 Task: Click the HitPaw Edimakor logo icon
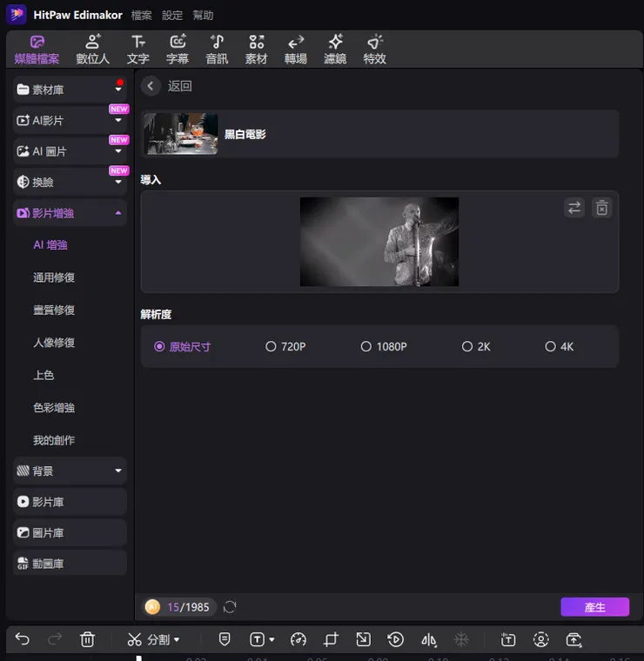tap(17, 14)
